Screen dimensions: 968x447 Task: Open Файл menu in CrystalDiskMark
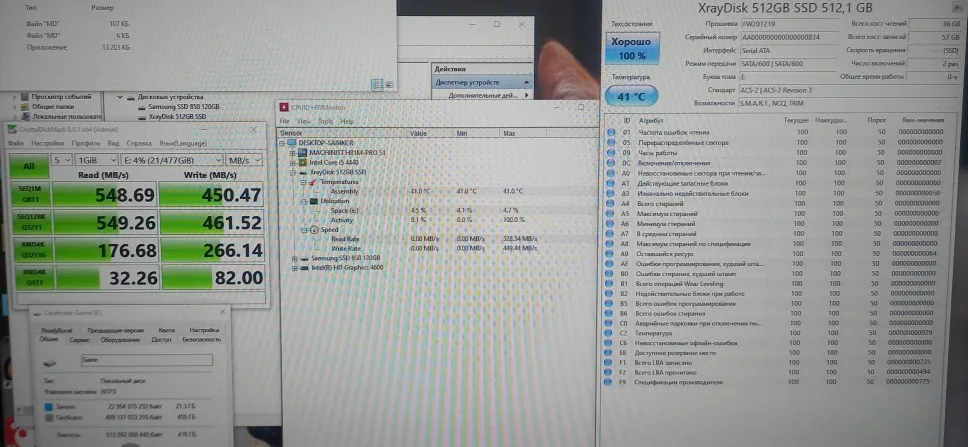pyautogui.click(x=16, y=143)
